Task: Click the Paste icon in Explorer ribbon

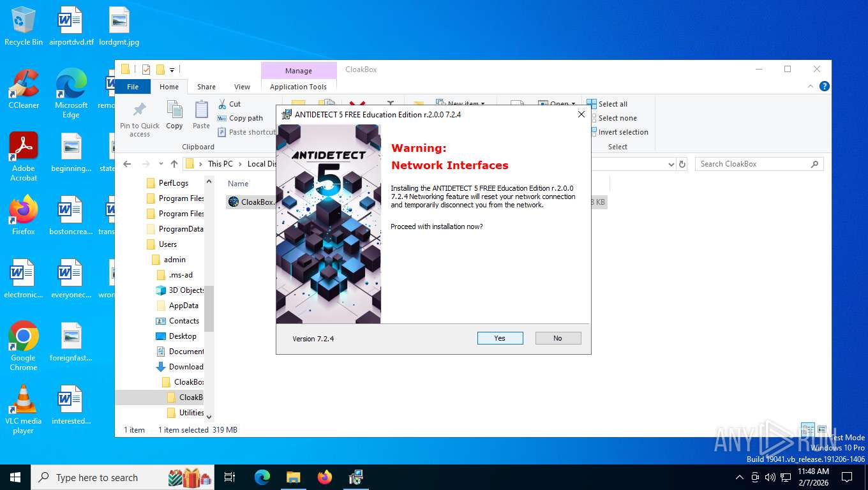Action: click(201, 115)
